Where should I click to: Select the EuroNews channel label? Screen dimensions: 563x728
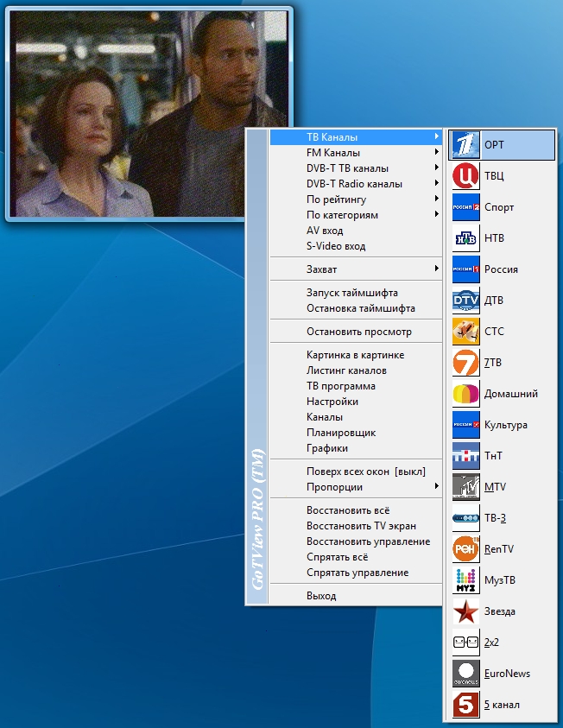[x=507, y=674]
